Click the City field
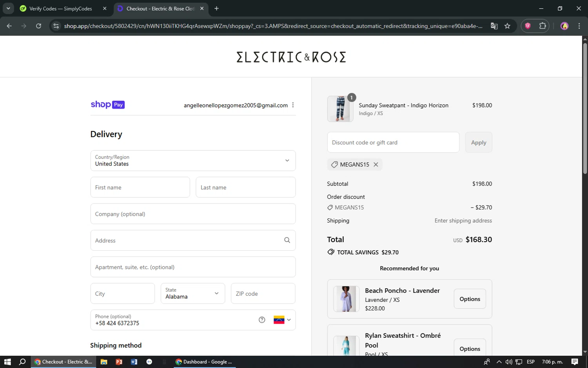 [123, 293]
